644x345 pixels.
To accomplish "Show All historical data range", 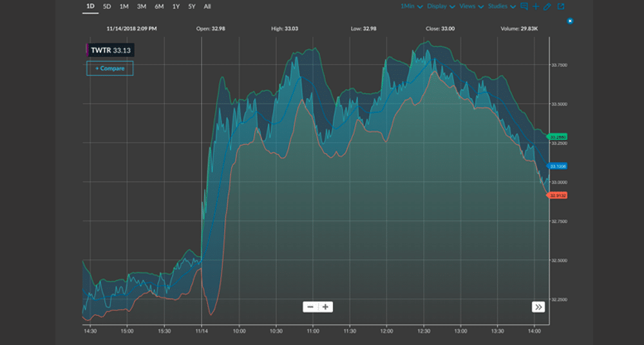I will [207, 6].
